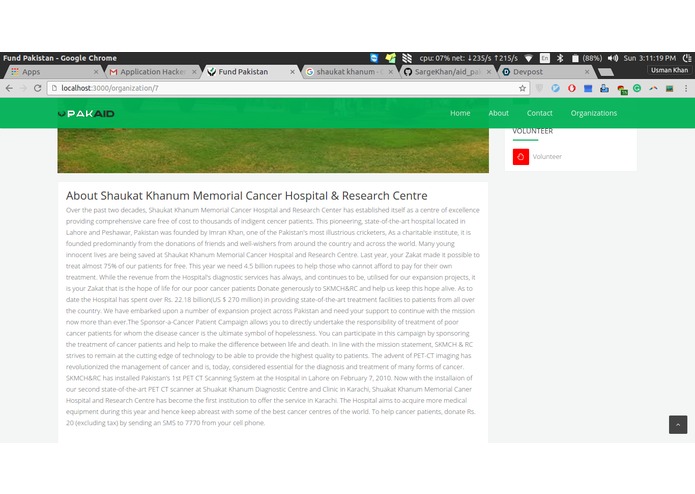Click the grey shield extension icon
695x494 pixels.
(539, 88)
